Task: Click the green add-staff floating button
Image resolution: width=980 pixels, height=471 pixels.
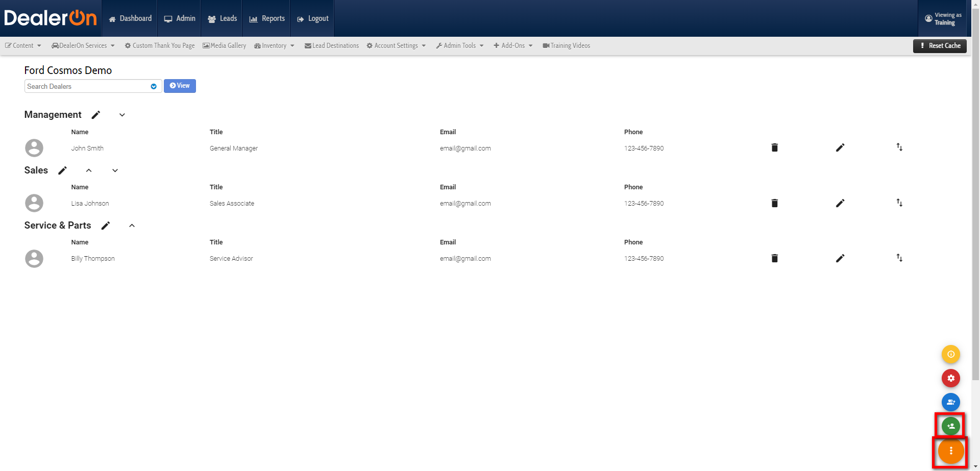Action: 950,425
